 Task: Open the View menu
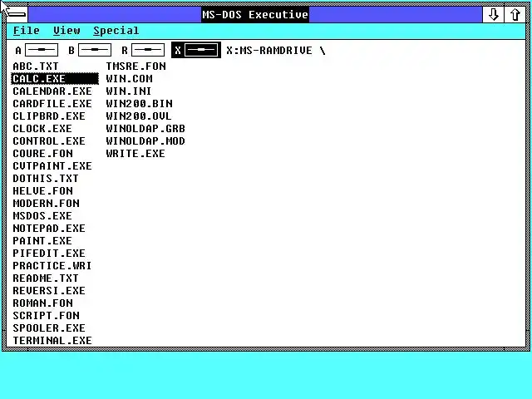tap(66, 31)
